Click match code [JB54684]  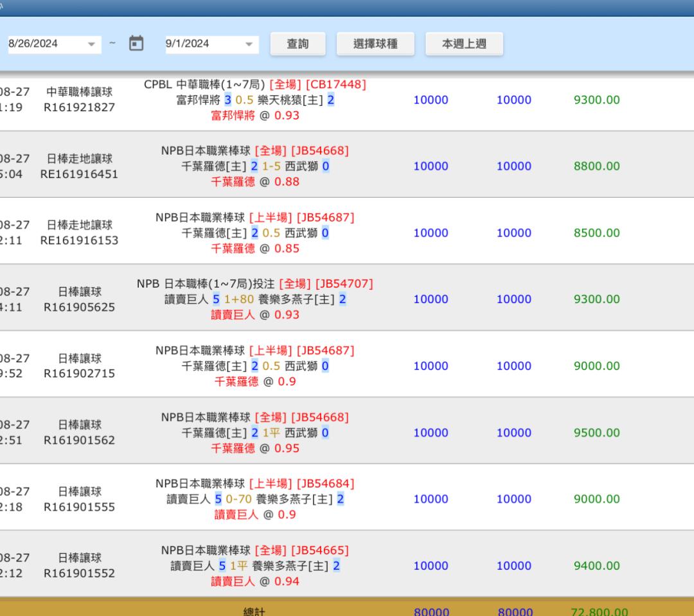(x=325, y=484)
